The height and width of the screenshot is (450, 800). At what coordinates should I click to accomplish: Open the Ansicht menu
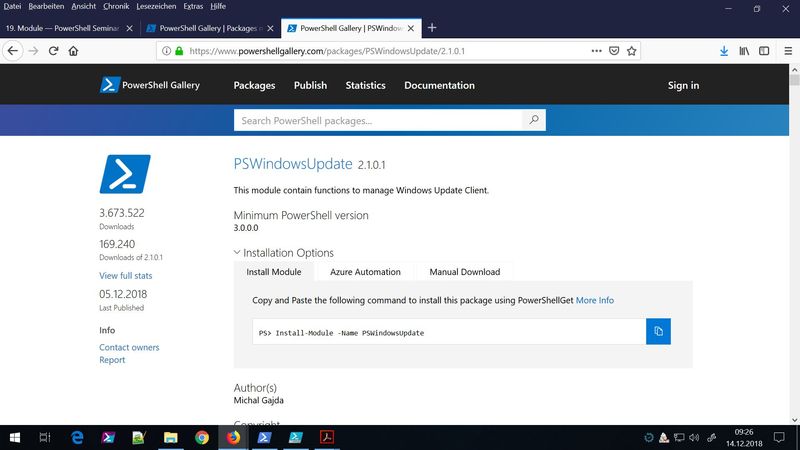coord(84,6)
